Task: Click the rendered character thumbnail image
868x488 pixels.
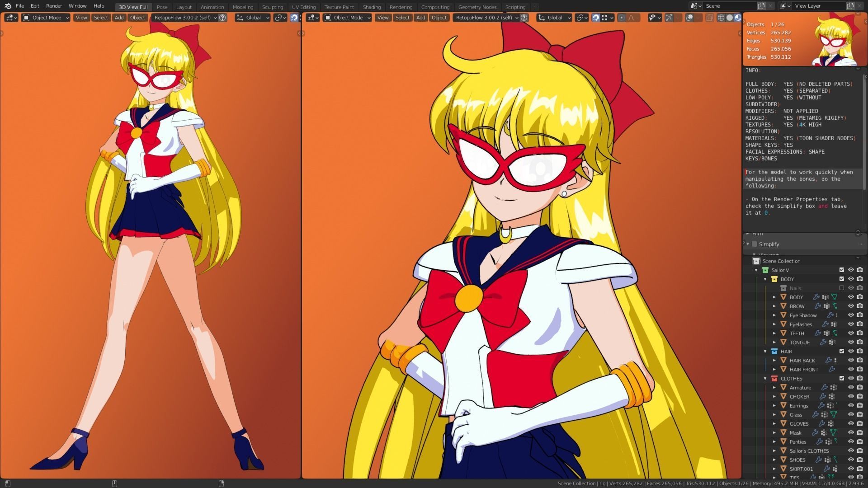Action: [x=835, y=40]
